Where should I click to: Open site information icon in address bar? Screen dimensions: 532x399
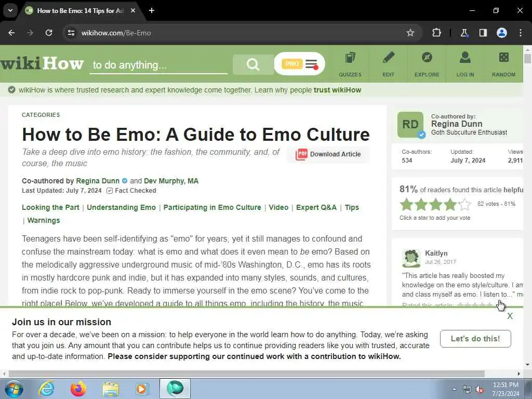tap(71, 33)
